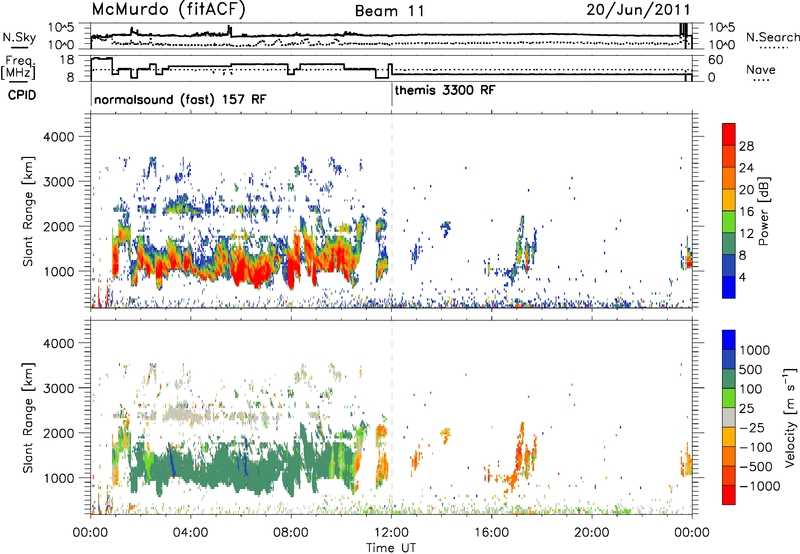Click the Freq. [MHz] axis label
This screenshot has height=554, width=800.
tap(18, 67)
